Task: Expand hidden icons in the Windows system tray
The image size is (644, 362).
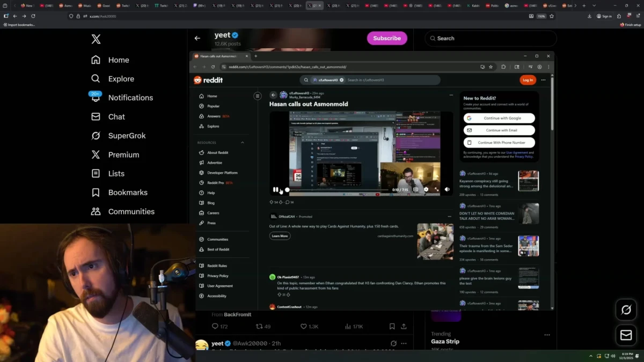Action: point(591,356)
